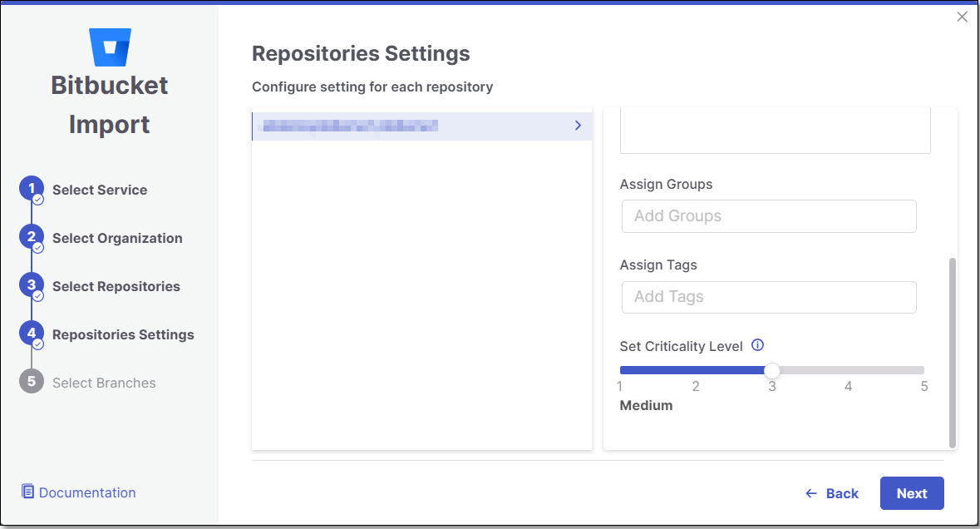Image resolution: width=980 pixels, height=529 pixels.
Task: Click the Documentation page icon
Action: pyautogui.click(x=27, y=492)
